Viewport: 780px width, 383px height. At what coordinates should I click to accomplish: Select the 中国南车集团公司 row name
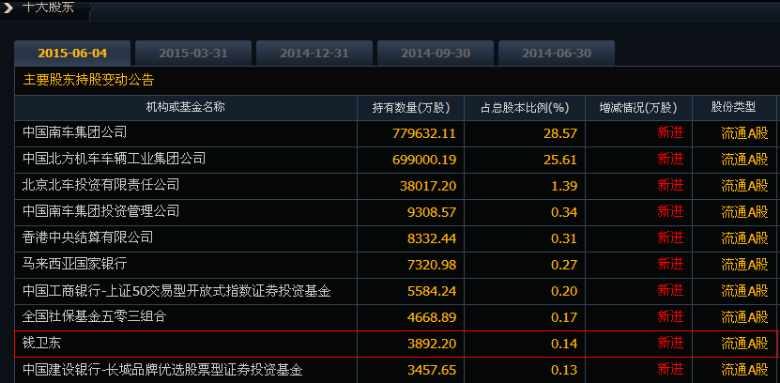point(75,132)
